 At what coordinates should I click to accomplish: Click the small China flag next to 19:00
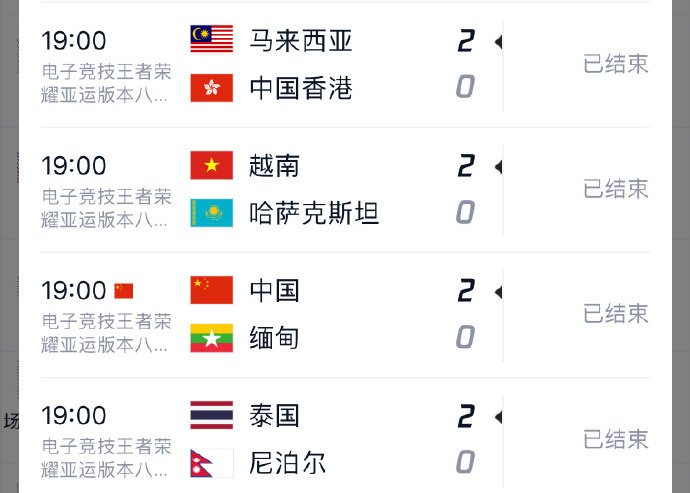click(x=123, y=291)
